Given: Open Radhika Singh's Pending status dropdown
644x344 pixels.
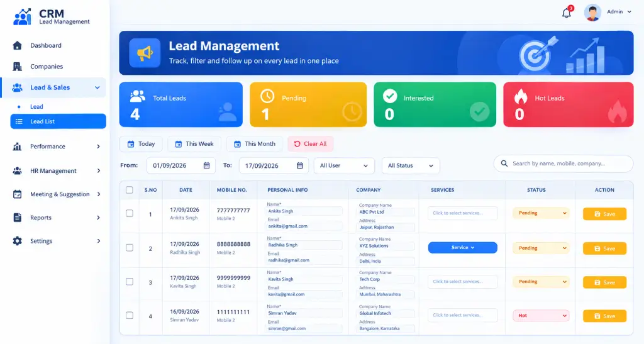Looking at the screenshot, I should [541, 248].
